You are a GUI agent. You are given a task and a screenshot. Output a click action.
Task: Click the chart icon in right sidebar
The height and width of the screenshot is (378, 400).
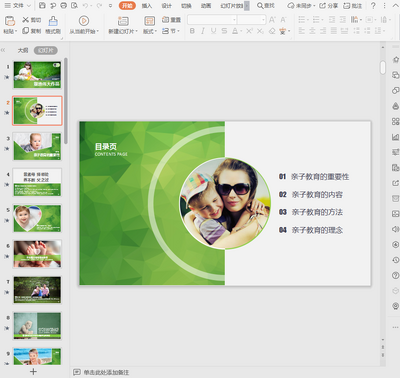click(395, 137)
